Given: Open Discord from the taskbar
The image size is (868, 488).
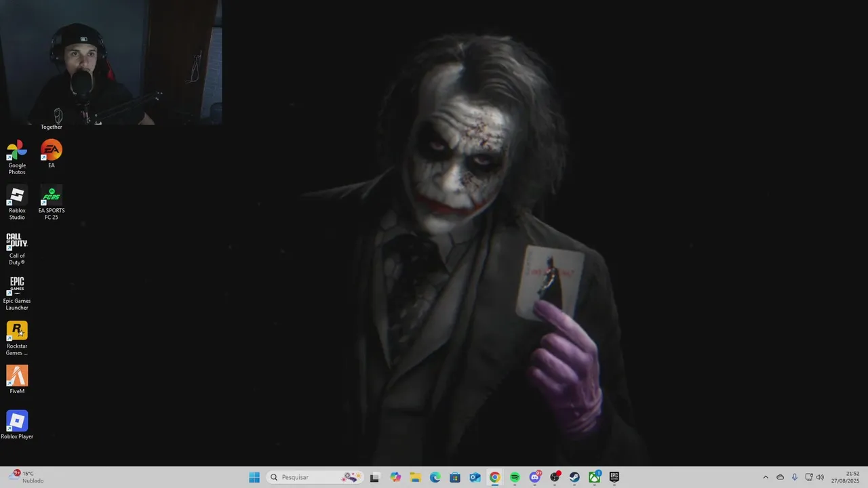Looking at the screenshot, I should click(x=535, y=477).
